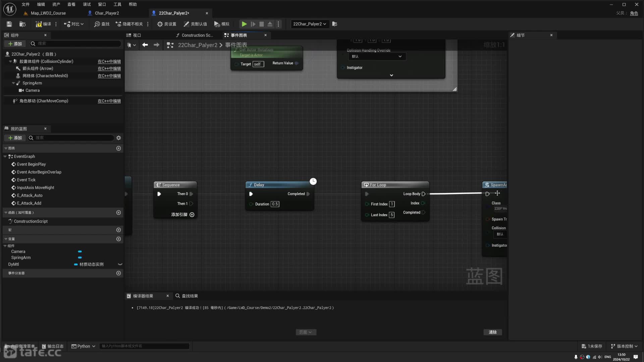Click the 1 Unsaved (1未保存) indicator
644x362 pixels.
point(592,346)
